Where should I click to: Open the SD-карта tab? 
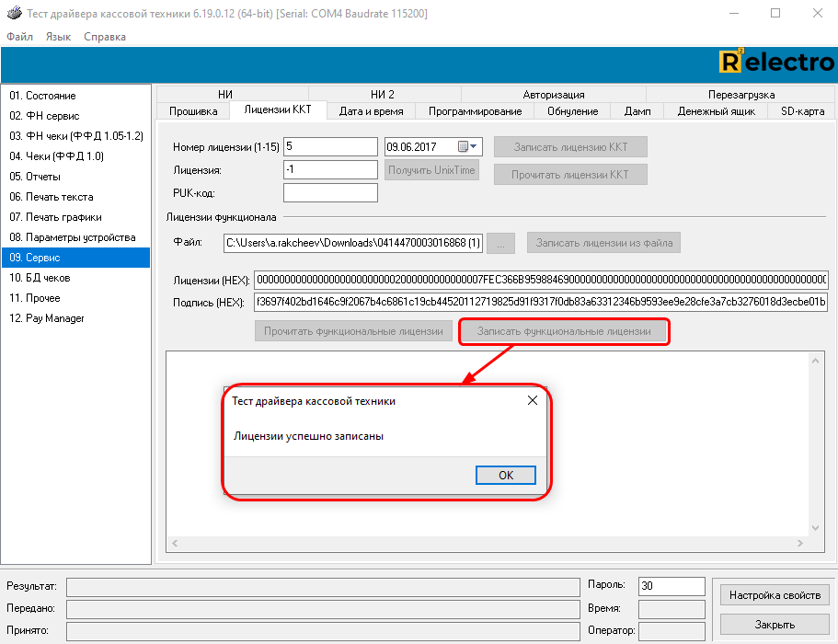pyautogui.click(x=802, y=111)
